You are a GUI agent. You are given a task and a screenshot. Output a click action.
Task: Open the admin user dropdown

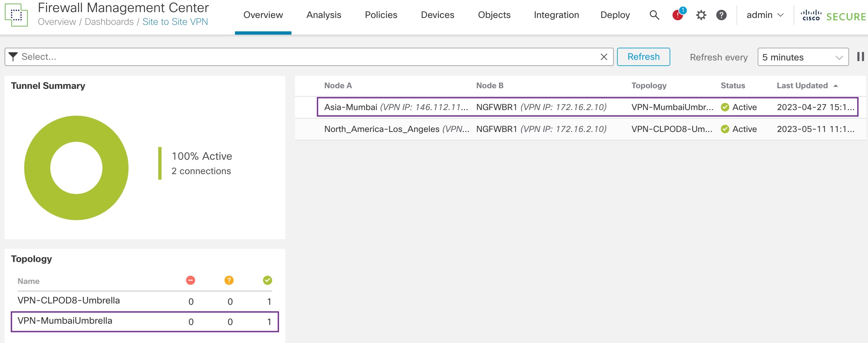[x=765, y=15]
